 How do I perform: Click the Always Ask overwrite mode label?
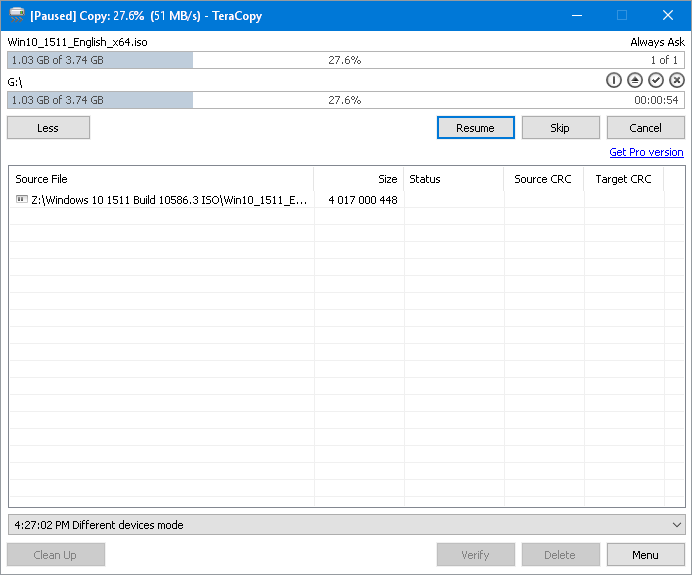[657, 42]
